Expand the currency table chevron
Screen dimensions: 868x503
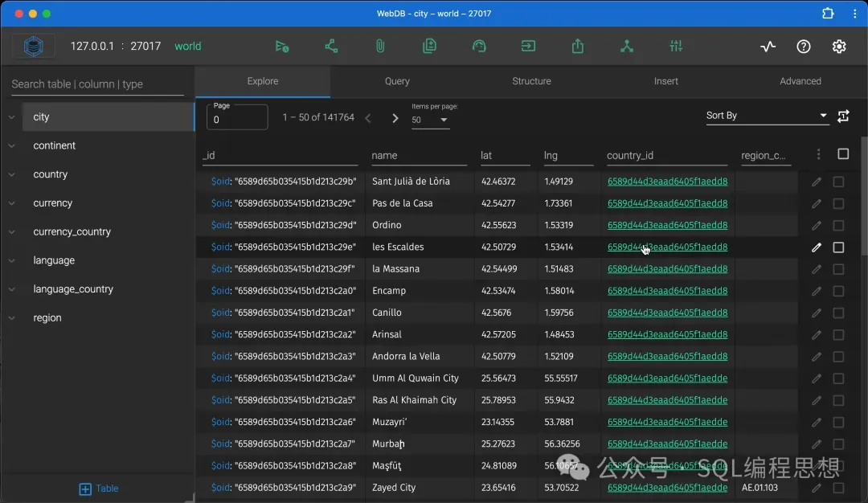coord(11,203)
